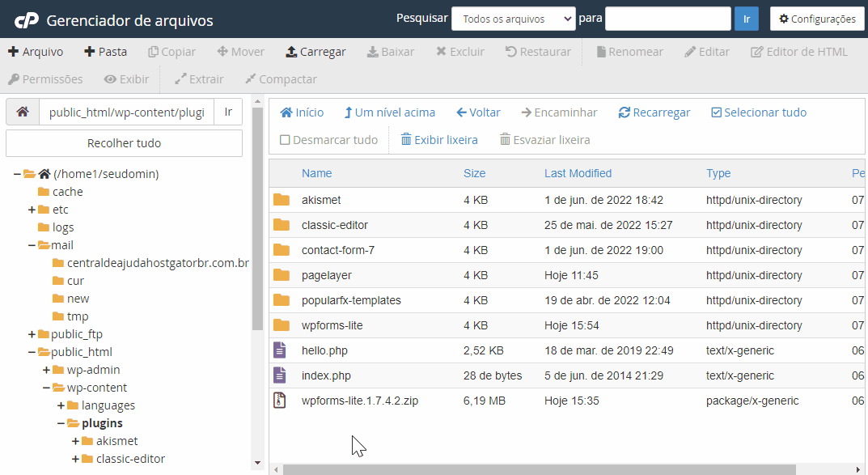Click Selecionar tudo
Screen dimensions: 868x475
point(759,112)
